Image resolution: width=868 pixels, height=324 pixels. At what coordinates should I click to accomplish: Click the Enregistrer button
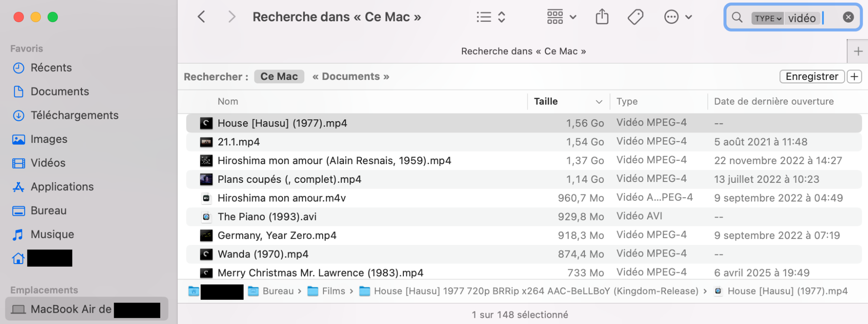tap(812, 76)
